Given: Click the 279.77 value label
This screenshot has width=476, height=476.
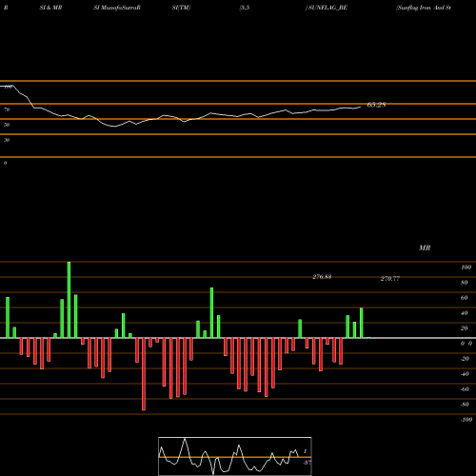Looking at the screenshot, I should point(390,279).
